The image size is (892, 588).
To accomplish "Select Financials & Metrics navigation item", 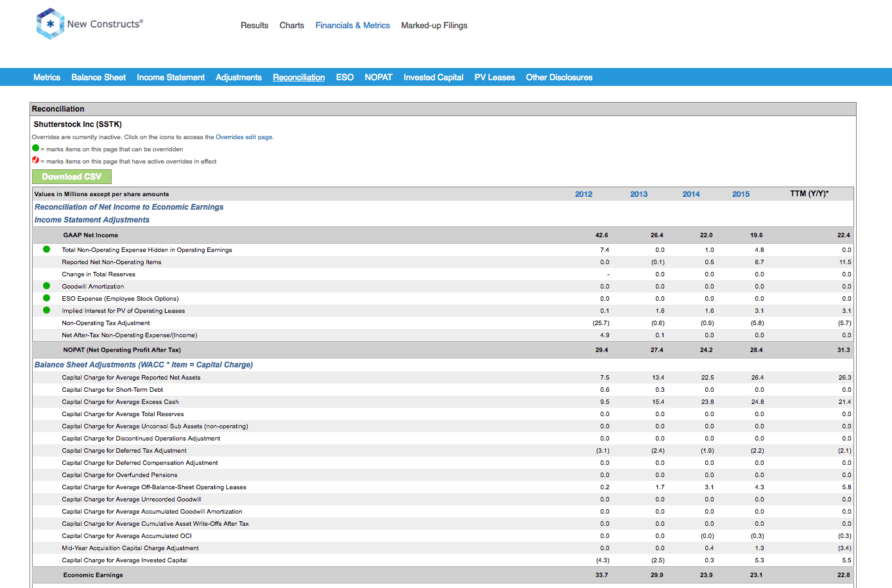I will tap(352, 26).
